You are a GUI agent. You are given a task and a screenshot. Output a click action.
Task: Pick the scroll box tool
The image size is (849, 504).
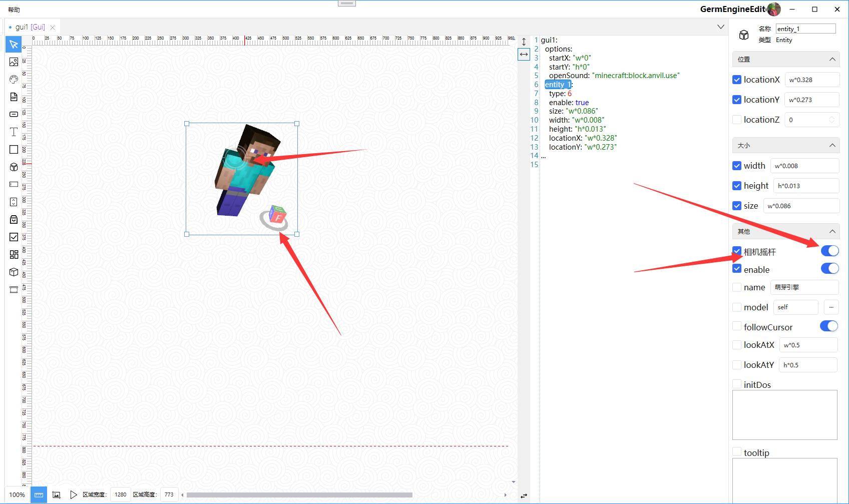pos(14,202)
